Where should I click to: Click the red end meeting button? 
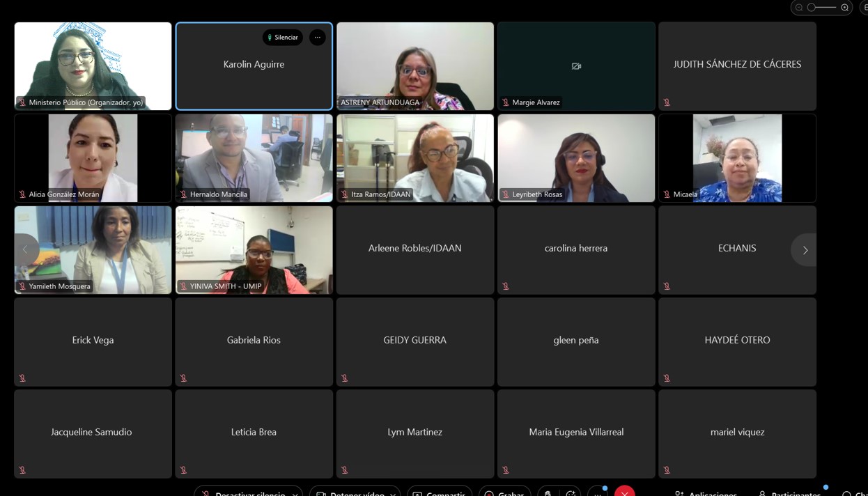624,493
